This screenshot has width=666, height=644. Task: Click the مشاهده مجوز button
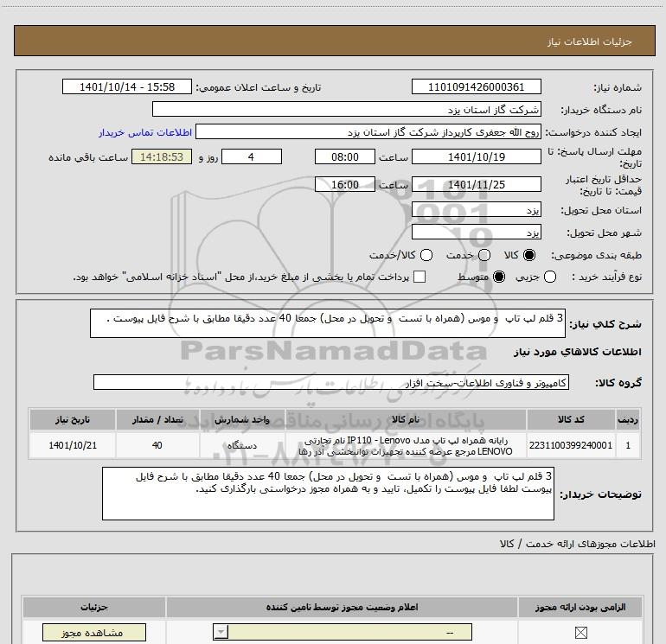click(x=94, y=633)
